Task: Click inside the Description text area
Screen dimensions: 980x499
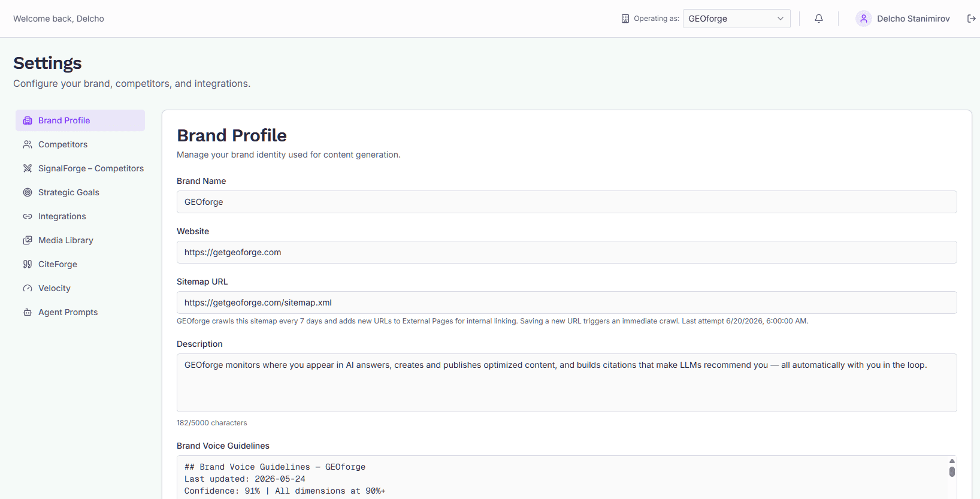Action: pyautogui.click(x=567, y=383)
